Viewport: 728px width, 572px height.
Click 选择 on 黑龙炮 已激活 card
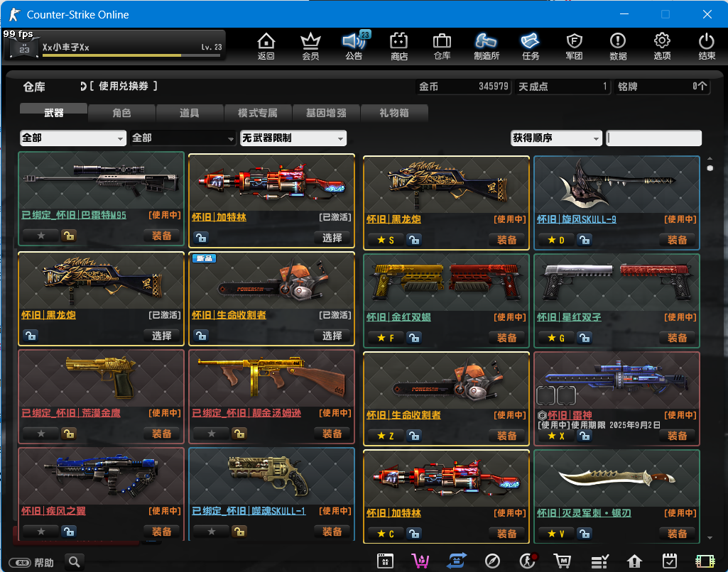pos(161,336)
